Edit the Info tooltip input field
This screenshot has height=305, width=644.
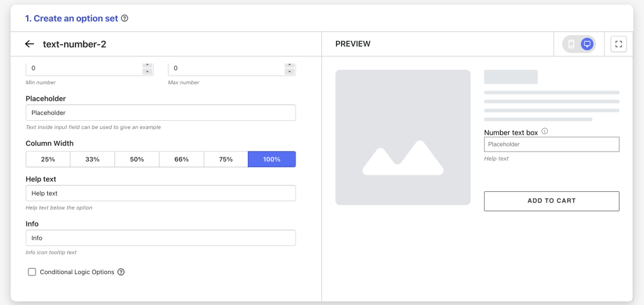(160, 238)
